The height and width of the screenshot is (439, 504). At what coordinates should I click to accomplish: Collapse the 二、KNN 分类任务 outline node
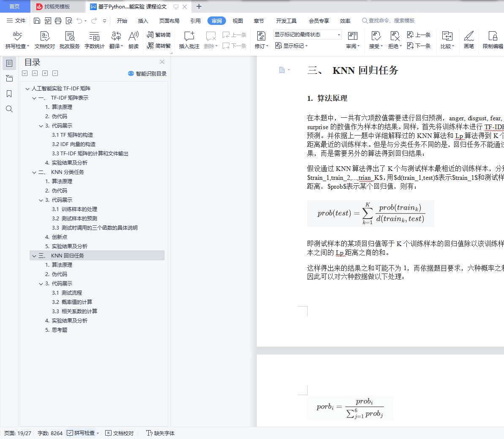click(34, 173)
